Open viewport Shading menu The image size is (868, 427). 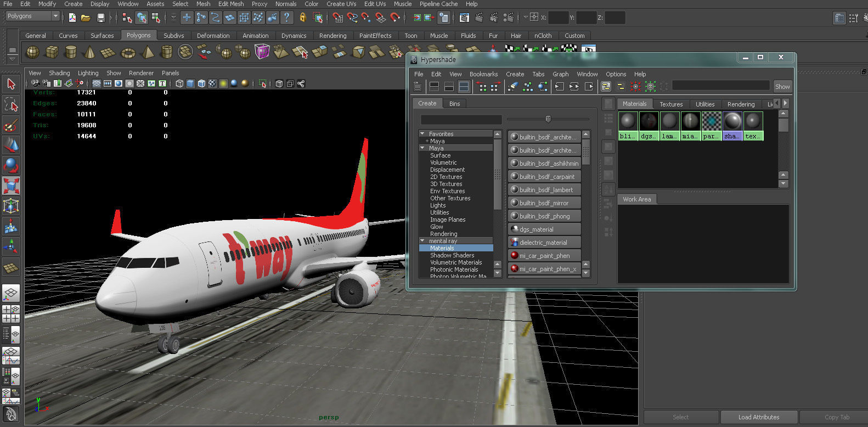(59, 73)
